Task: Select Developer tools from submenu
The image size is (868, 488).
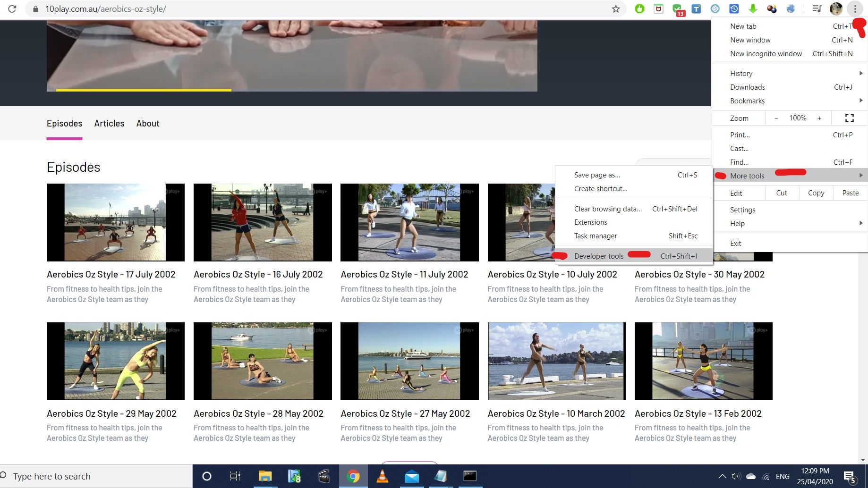Action: [599, 256]
